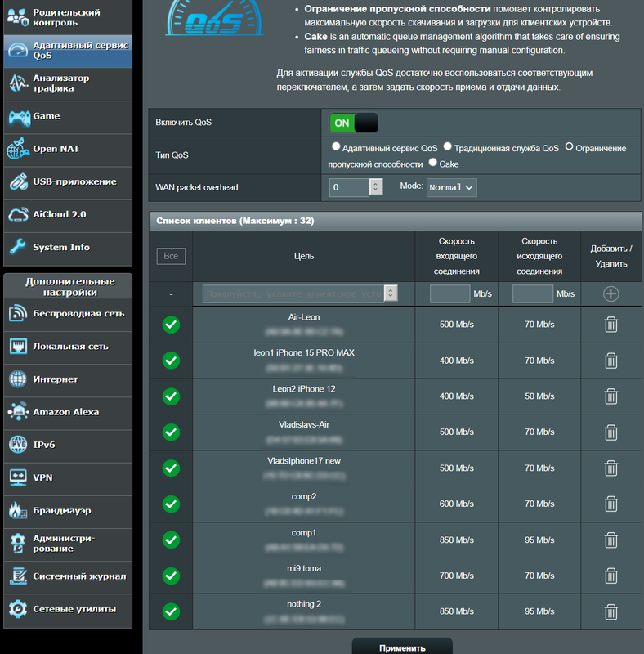Open the Amazon Alexa icon
The image size is (644, 654).
[18, 412]
